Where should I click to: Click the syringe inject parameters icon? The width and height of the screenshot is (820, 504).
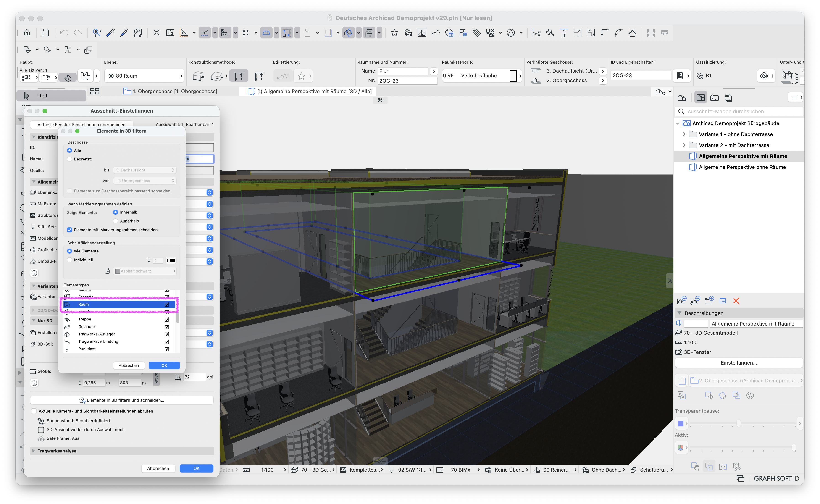124,33
